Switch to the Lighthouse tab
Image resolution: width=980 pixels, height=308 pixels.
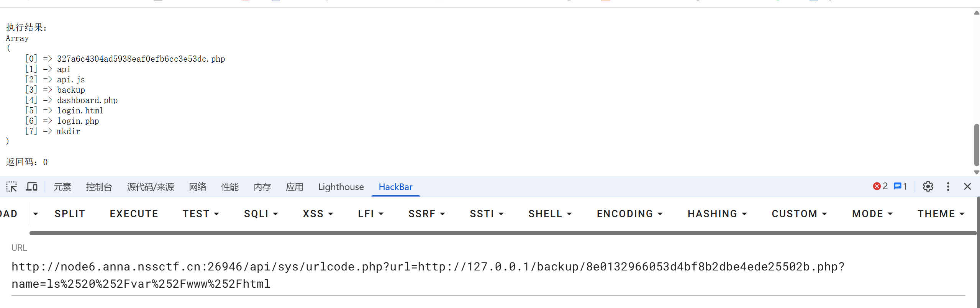tap(341, 187)
